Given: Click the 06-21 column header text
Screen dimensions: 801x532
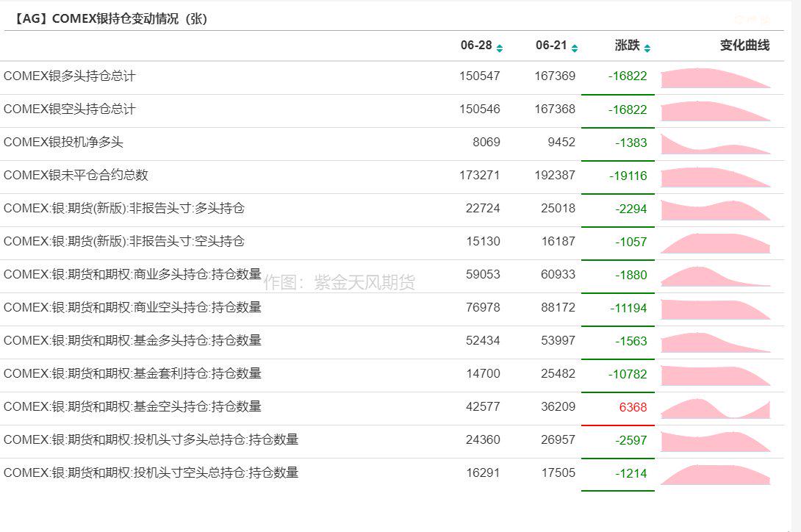Looking at the screenshot, I should point(551,46).
